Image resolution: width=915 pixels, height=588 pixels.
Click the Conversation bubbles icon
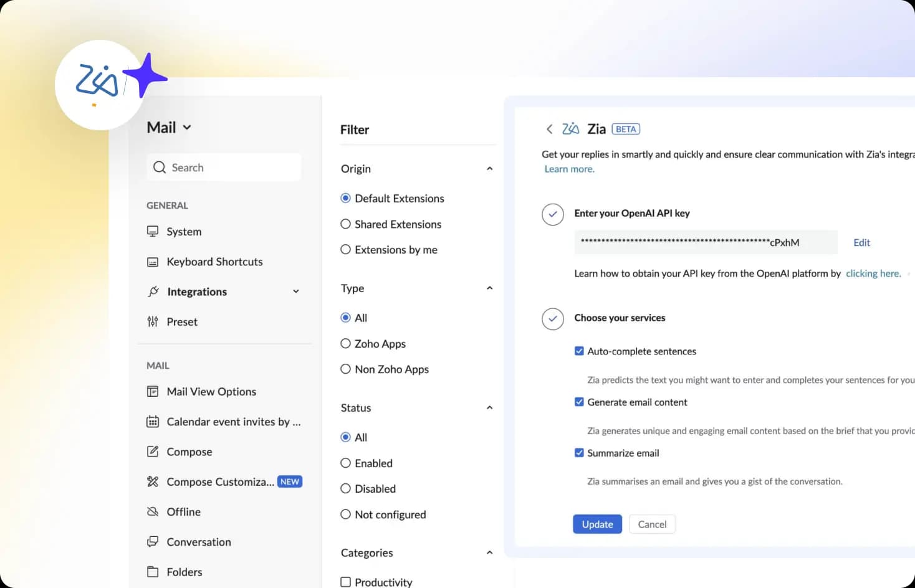tap(153, 542)
